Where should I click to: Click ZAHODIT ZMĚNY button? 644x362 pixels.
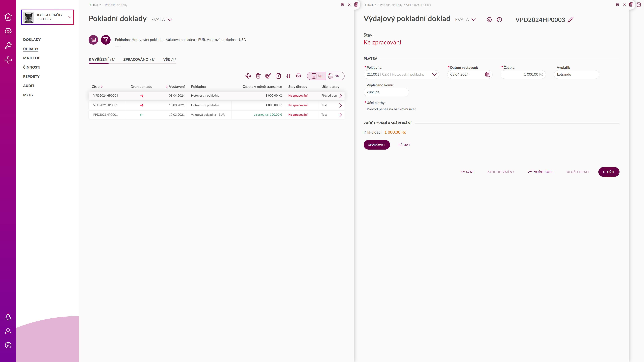(501, 172)
